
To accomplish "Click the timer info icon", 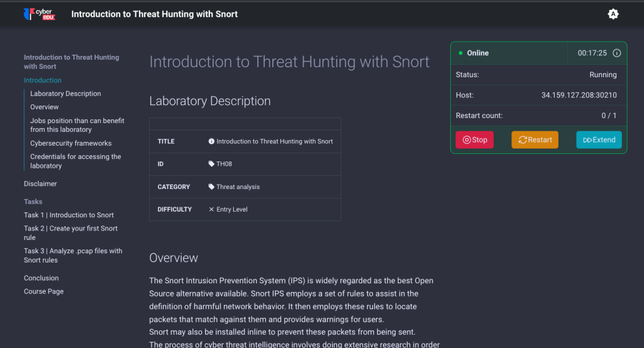I will click(616, 53).
